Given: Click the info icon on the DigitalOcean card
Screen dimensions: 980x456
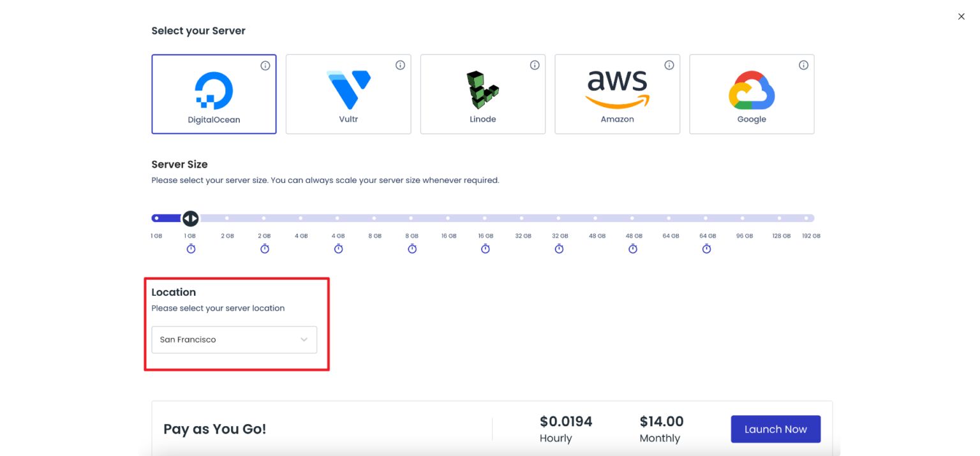Looking at the screenshot, I should tap(265, 66).
